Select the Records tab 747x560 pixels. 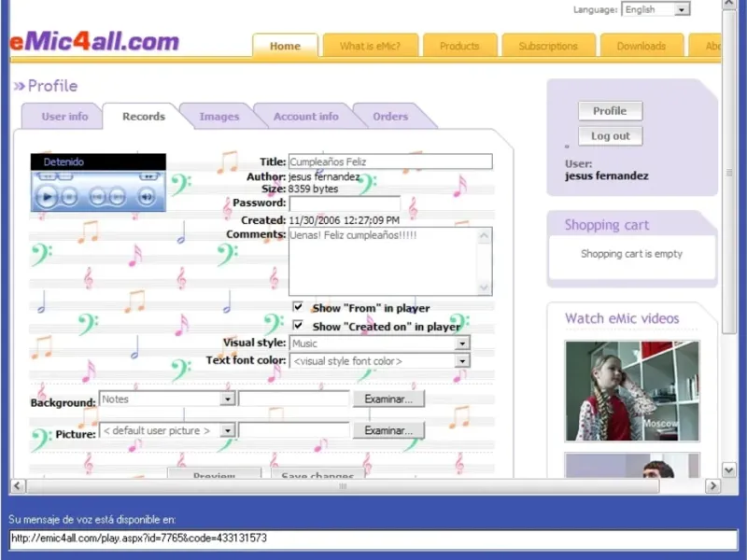click(x=144, y=116)
